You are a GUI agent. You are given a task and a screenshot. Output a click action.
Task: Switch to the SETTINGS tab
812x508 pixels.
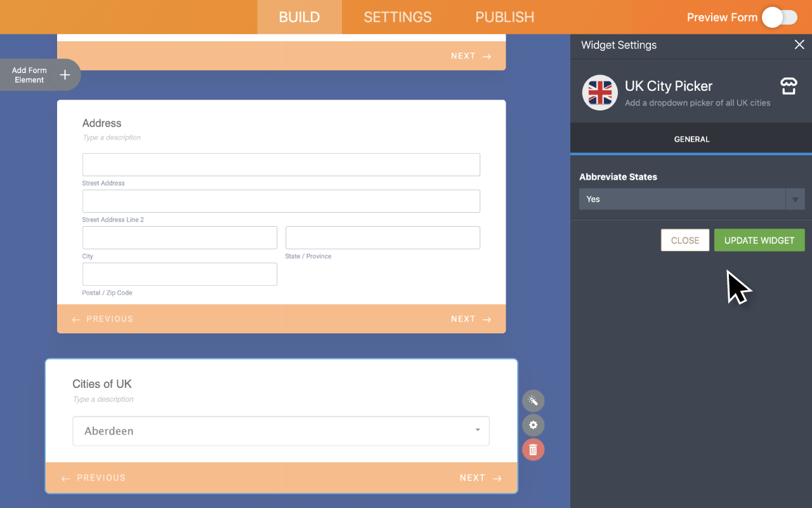pyautogui.click(x=398, y=17)
